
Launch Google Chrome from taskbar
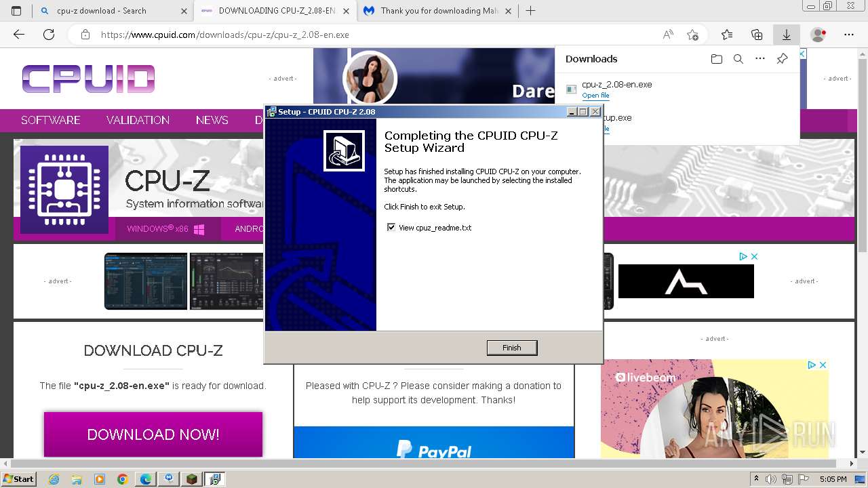point(122,479)
